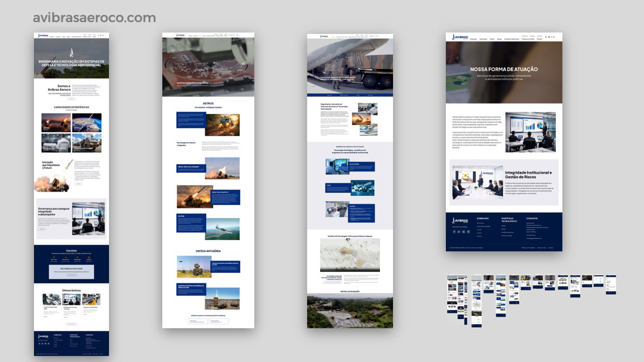Open the Instagram icon in the governance page footer
The image size is (644, 362).
[x=468, y=232]
